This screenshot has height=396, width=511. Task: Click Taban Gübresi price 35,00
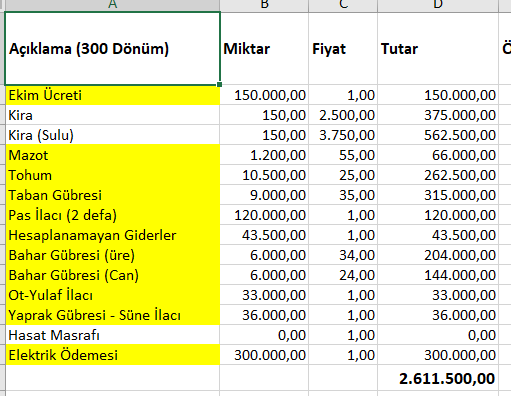tap(343, 195)
